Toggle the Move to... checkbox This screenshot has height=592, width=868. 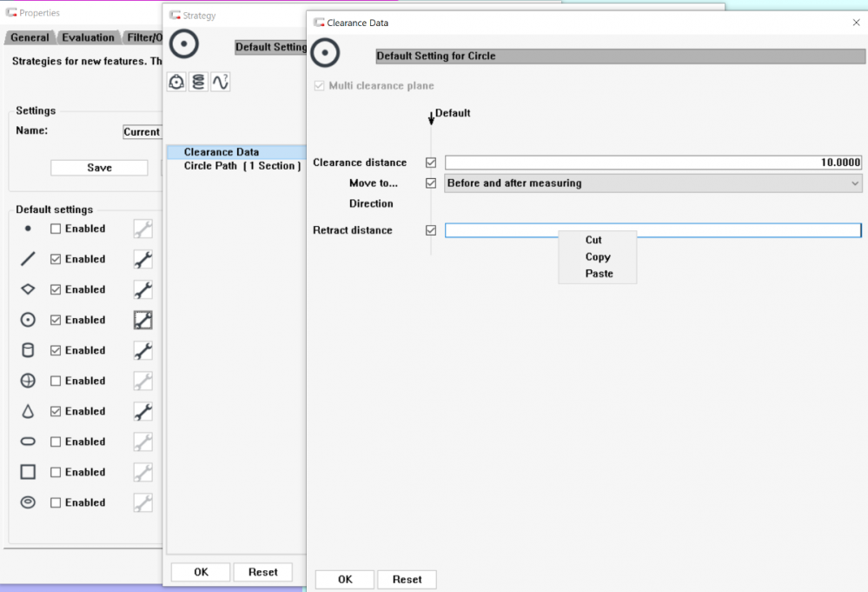coord(431,183)
